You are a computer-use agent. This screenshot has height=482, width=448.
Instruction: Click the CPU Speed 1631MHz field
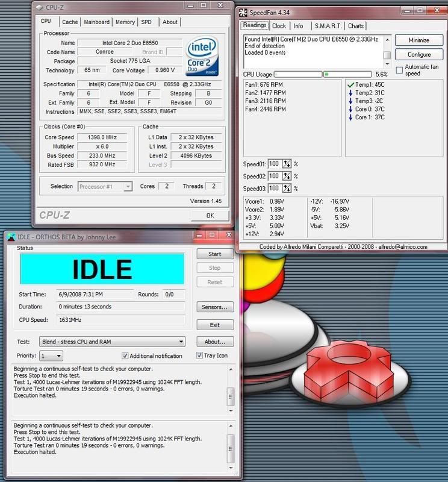tap(121, 320)
